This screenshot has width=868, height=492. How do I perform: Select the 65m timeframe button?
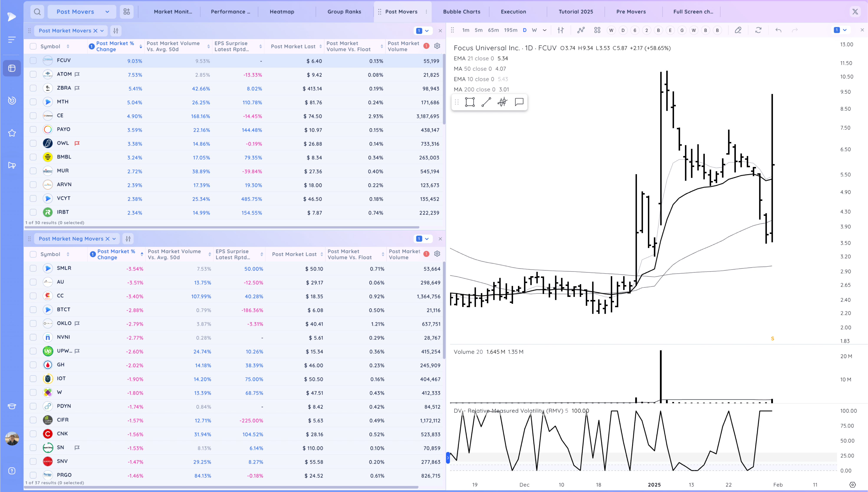[493, 30]
